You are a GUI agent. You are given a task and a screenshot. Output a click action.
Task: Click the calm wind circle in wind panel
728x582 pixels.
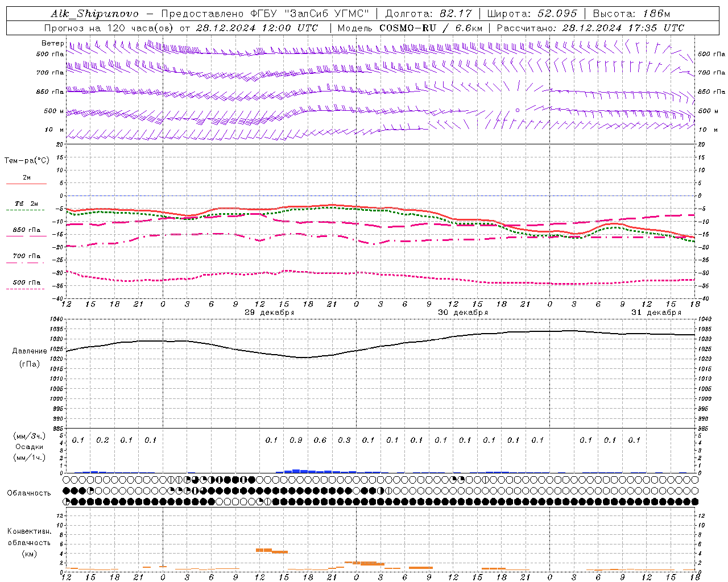[518, 110]
